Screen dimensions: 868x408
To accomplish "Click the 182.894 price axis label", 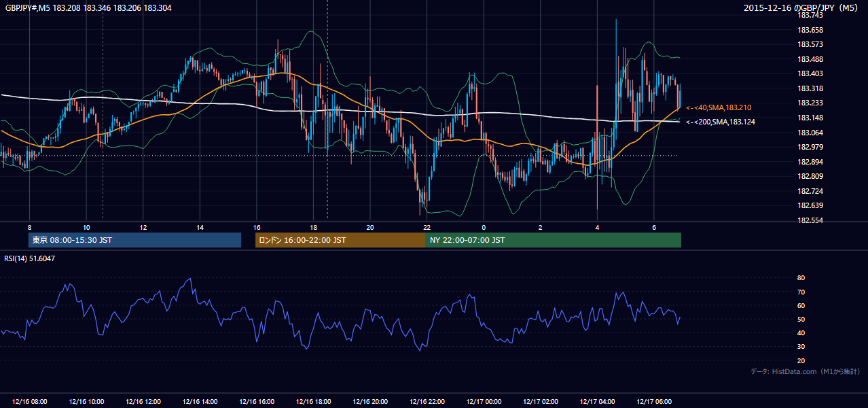I will coord(810,162).
